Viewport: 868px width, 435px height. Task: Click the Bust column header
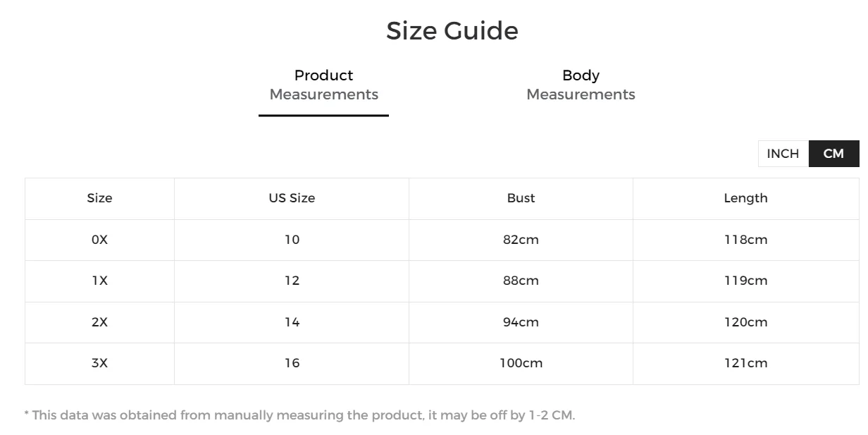(521, 198)
